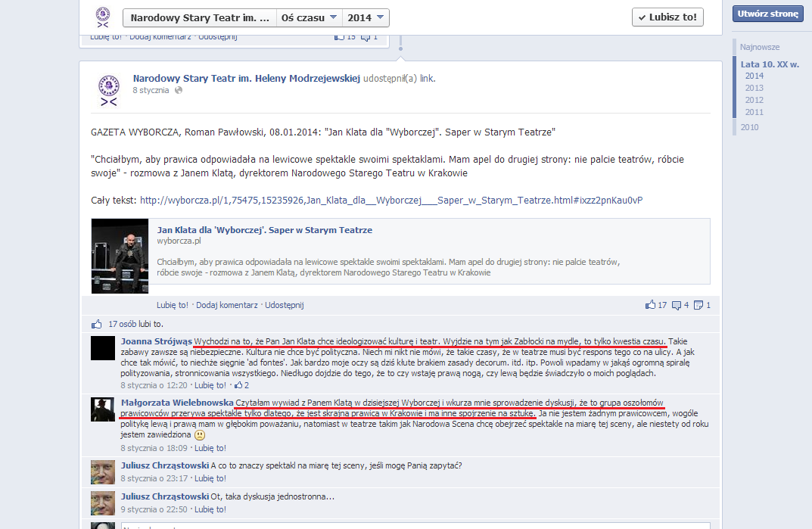The image size is (812, 529).
Task: Click the Lubisz to! button
Action: point(667,17)
